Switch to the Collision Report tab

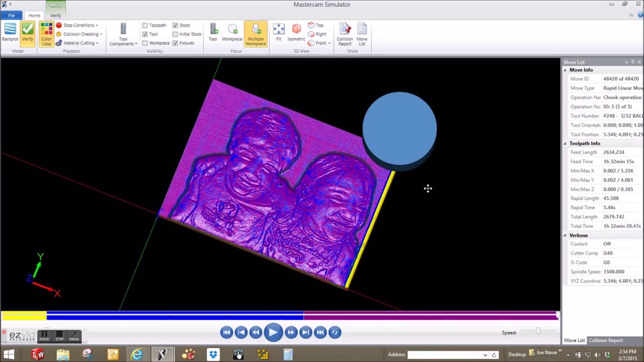[606, 340]
